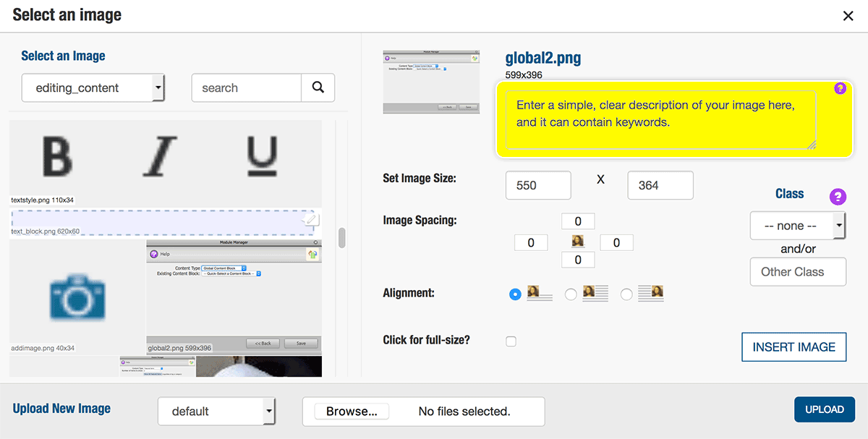Edit the top spacing field
The width and height of the screenshot is (868, 439).
[x=578, y=221]
